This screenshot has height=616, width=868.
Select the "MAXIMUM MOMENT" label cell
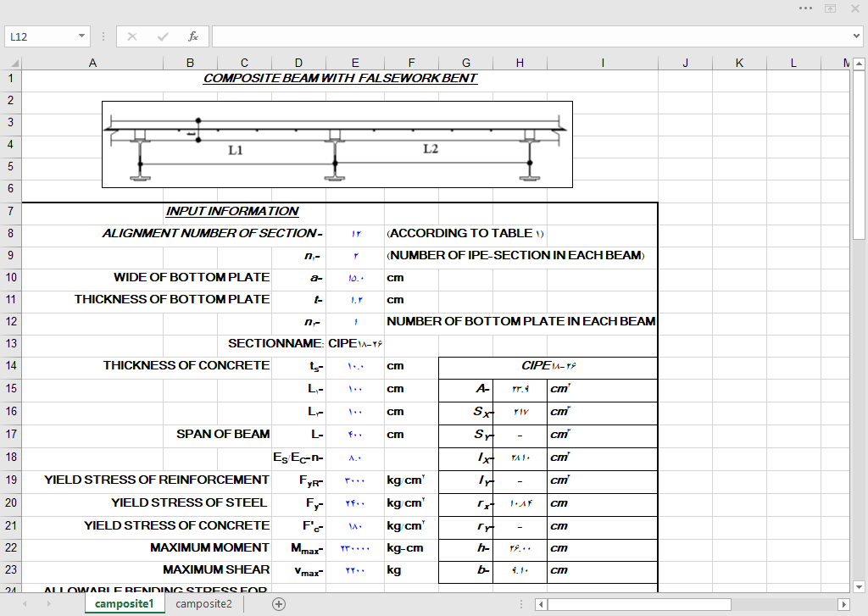tap(210, 548)
